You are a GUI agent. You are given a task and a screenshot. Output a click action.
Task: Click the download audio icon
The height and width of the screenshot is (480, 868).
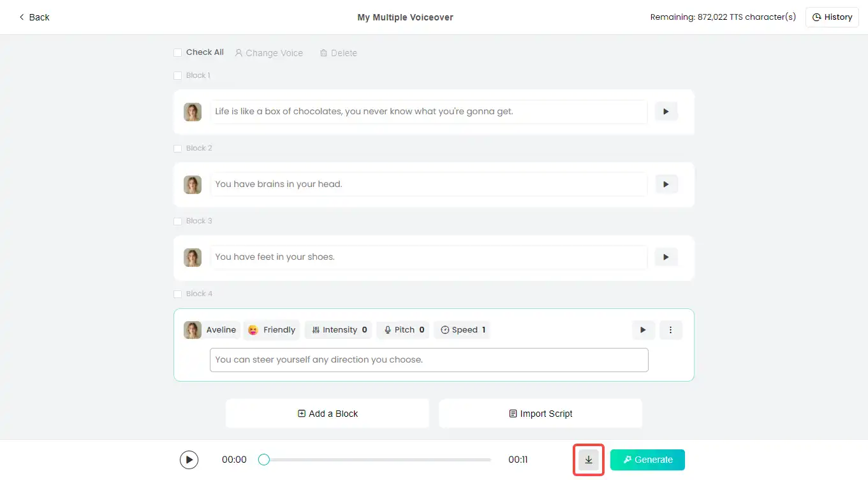[x=588, y=460]
